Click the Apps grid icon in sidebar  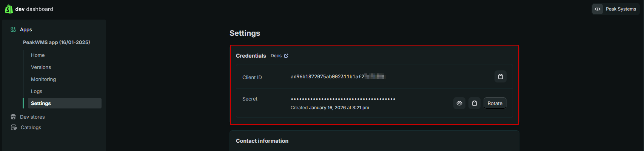13,29
